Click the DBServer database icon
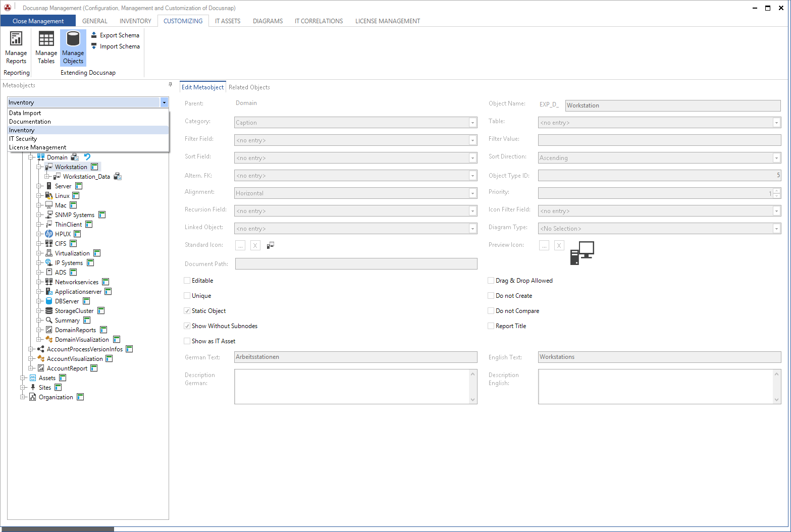Image resolution: width=791 pixels, height=532 pixels. point(49,301)
